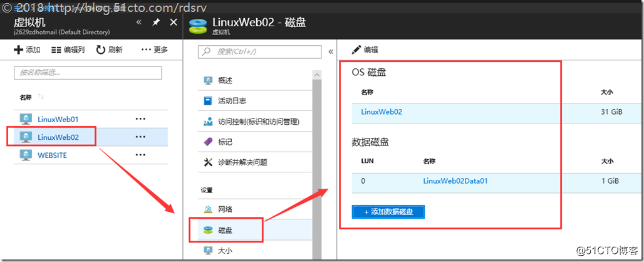The width and height of the screenshot is (644, 262).
Task: Click the LUN value 0 cell
Action: point(363,181)
